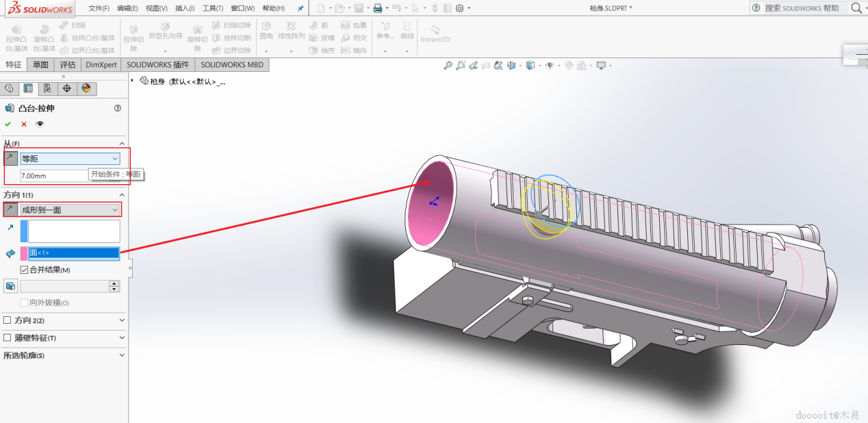This screenshot has width=868, height=423.
Task: Open the PropertyManager tab icon
Action: point(28,88)
